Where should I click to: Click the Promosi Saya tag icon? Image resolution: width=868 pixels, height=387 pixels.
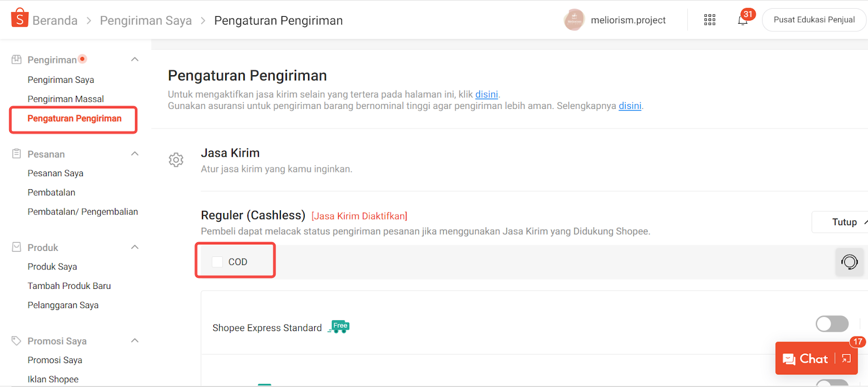17,341
